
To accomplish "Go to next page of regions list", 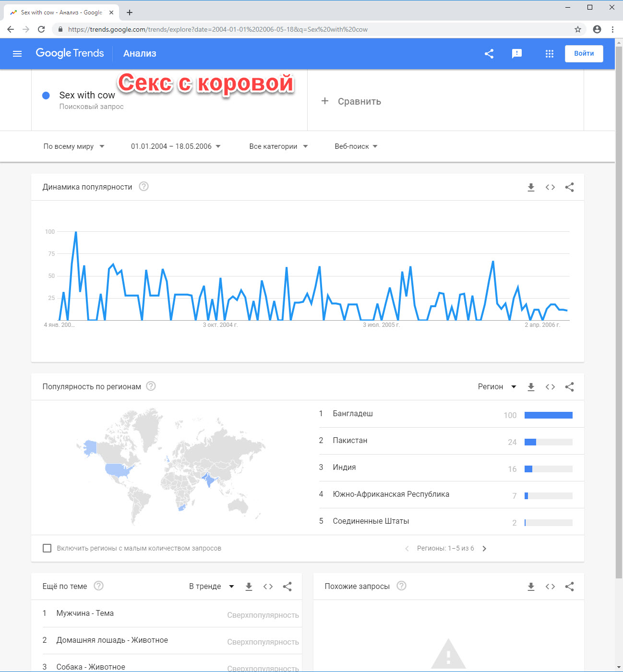I will pos(484,549).
